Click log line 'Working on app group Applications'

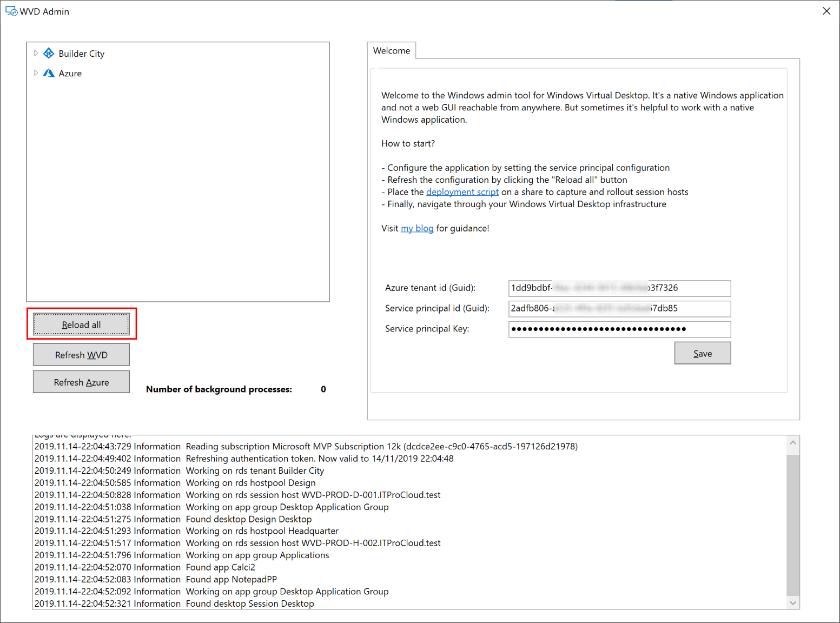[x=182, y=555]
